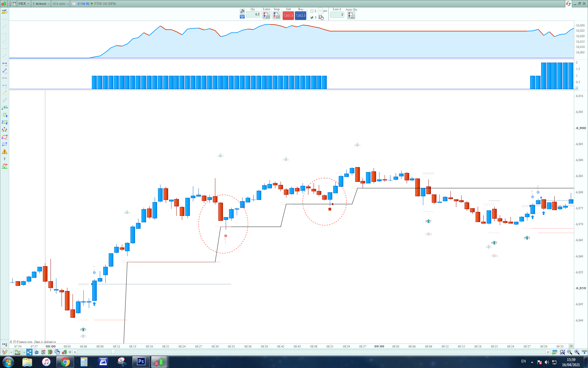The width and height of the screenshot is (588, 368).
Task: Click the Limit order icon
Action: 266,15
